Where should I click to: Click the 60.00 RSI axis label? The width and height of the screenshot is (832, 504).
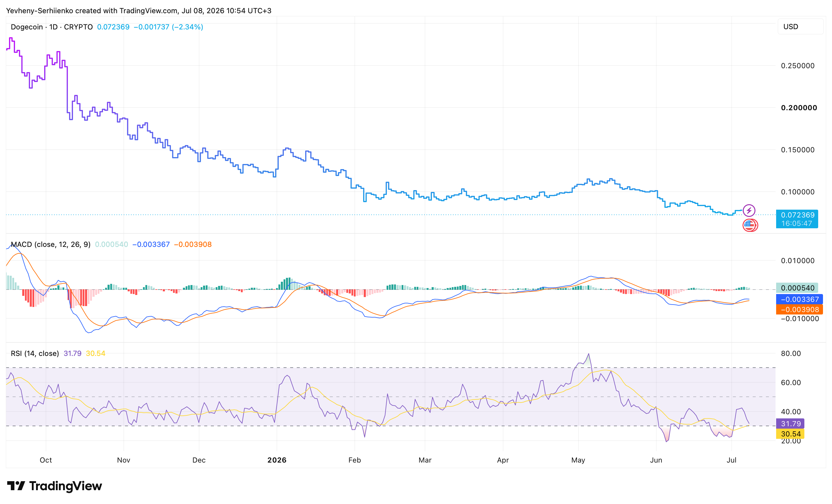pyautogui.click(x=791, y=382)
